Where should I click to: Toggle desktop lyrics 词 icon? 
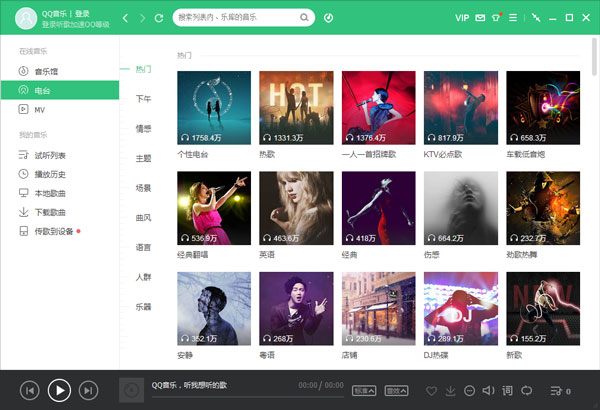pyautogui.click(x=507, y=390)
